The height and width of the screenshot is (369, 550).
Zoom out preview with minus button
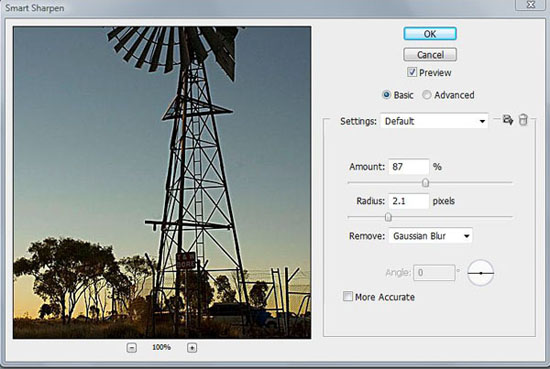click(x=132, y=348)
